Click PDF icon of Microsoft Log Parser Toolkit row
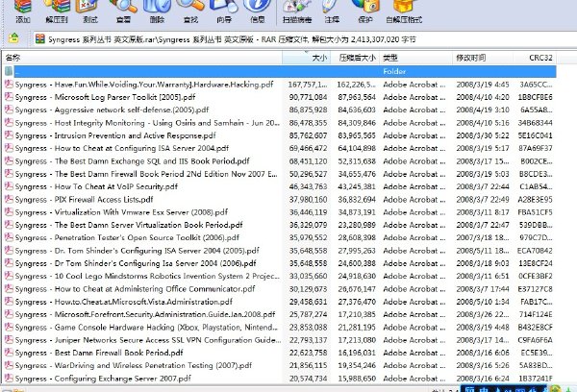The height and width of the screenshot is (392, 577). click(9, 97)
